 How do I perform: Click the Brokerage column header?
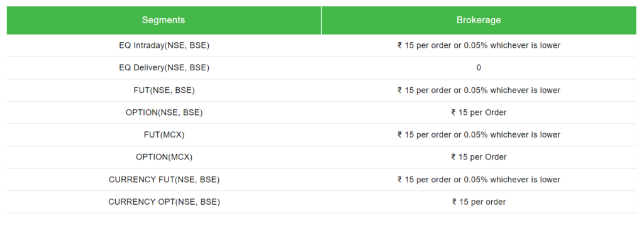(479, 20)
